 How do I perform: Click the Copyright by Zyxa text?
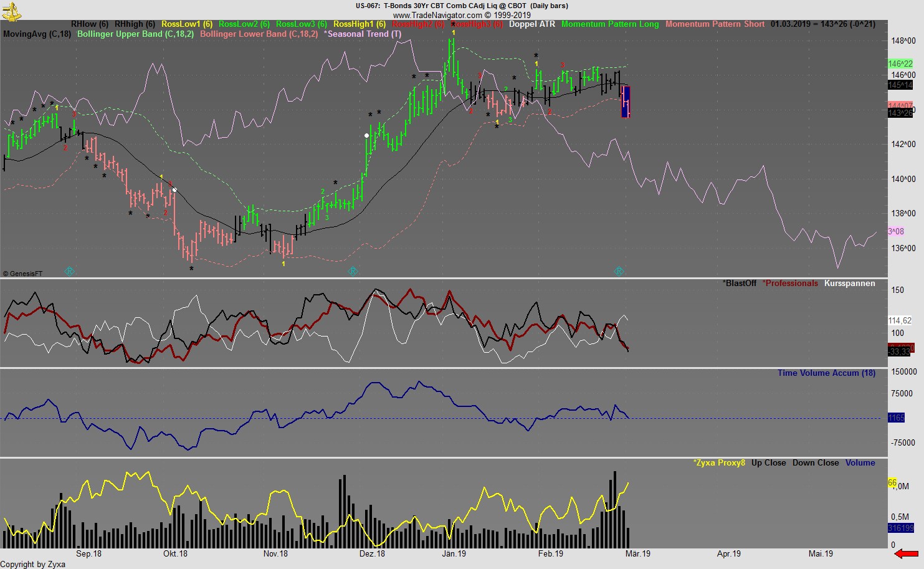pyautogui.click(x=32, y=565)
